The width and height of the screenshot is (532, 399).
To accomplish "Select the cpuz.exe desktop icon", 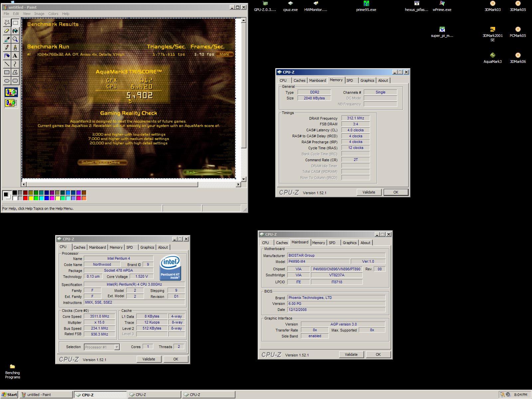I will [x=290, y=6].
